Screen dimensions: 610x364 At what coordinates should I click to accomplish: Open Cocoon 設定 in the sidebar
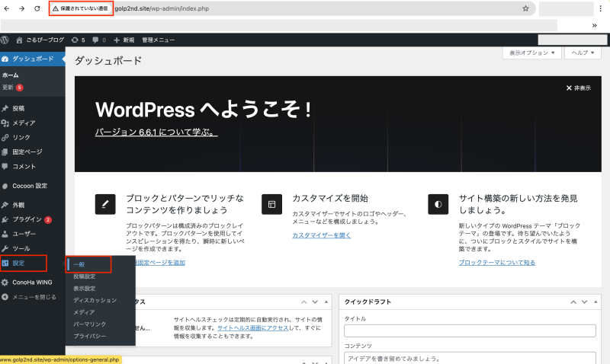(30, 185)
